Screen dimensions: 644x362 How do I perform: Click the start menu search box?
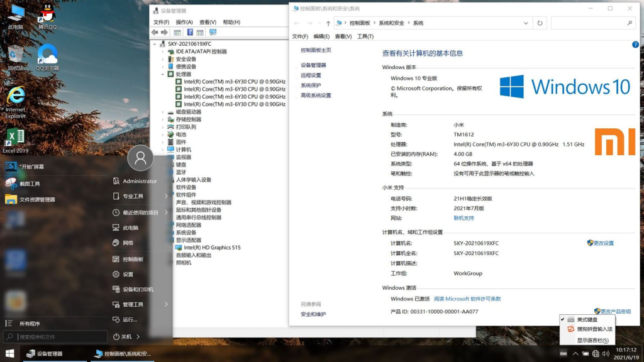pyautogui.click(x=55, y=337)
